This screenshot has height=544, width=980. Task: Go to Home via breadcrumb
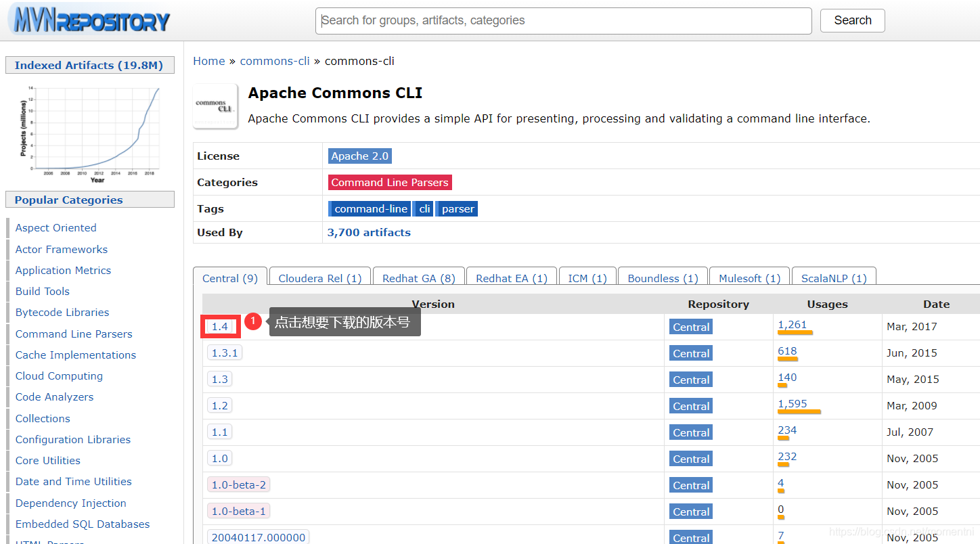pos(208,60)
